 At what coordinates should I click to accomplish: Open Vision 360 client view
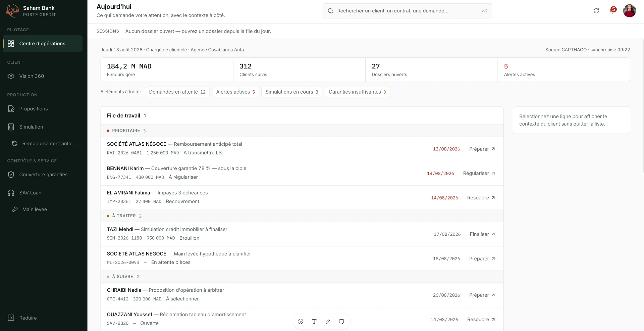click(42, 76)
